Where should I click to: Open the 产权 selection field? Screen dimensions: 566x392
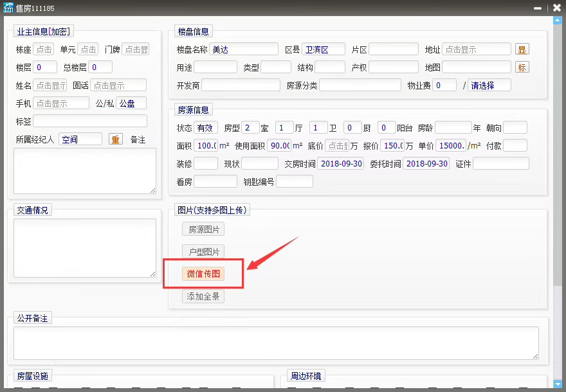394,67
